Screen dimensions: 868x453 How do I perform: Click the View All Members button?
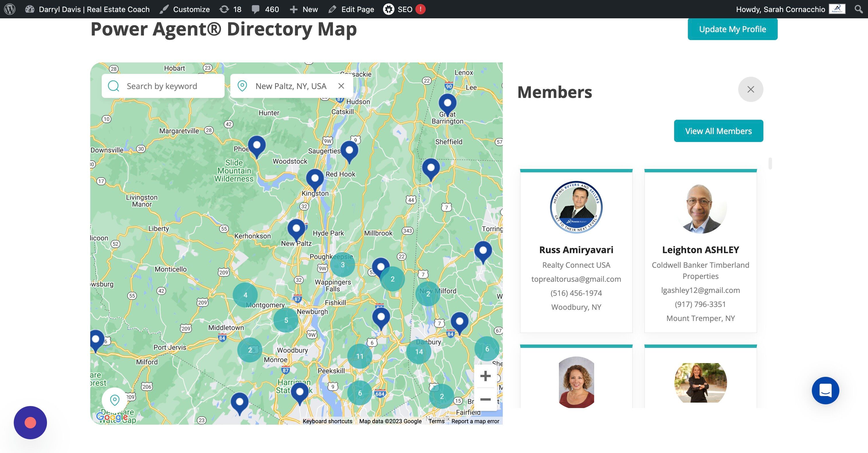point(718,131)
